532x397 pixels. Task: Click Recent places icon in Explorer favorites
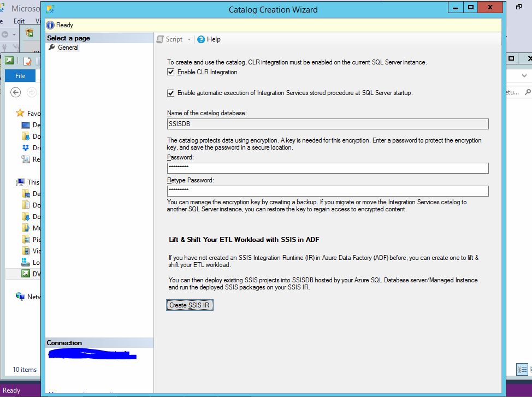[x=26, y=159]
